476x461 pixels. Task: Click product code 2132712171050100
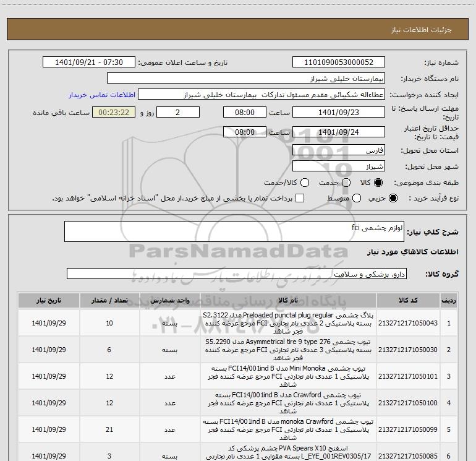408,403
